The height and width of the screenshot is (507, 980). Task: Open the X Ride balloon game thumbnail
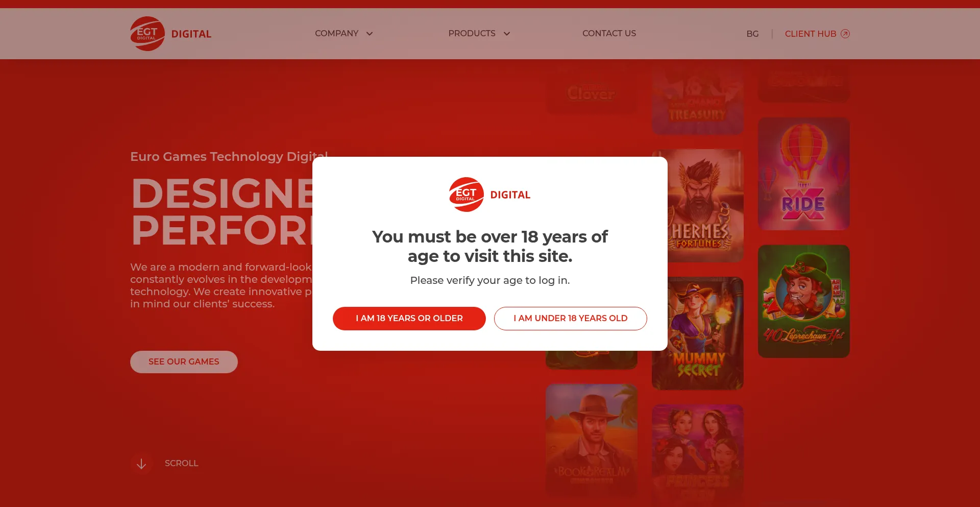pos(804,174)
